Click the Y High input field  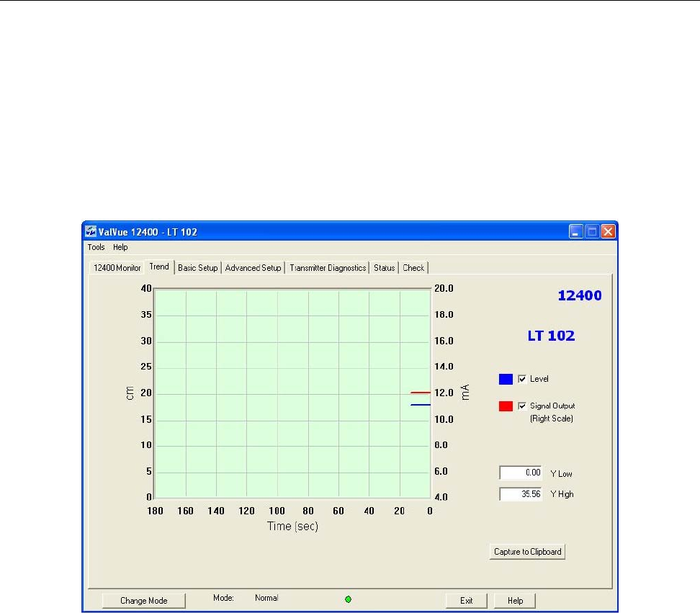pos(521,494)
